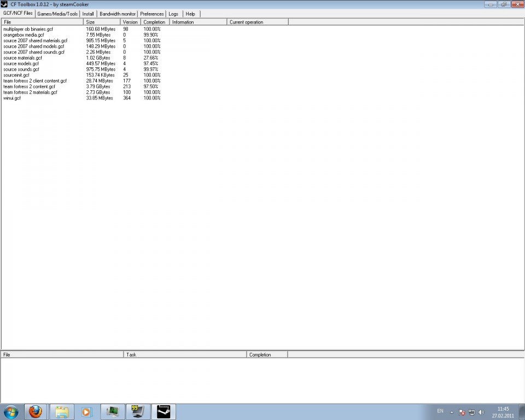Sort list by Version column header

130,22
